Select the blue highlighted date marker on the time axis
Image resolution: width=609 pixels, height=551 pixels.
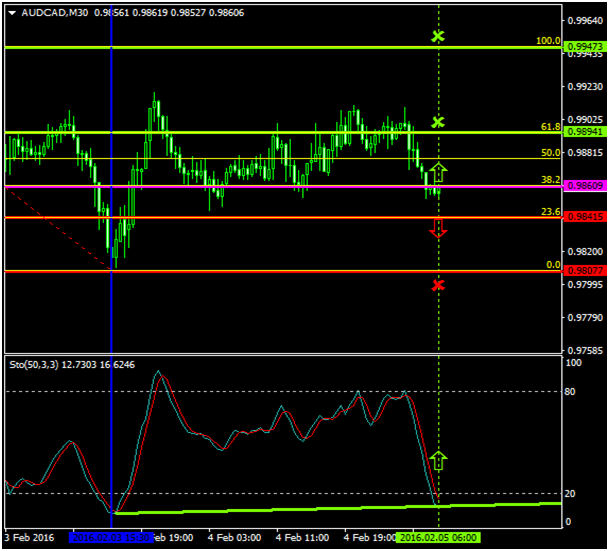(111, 537)
